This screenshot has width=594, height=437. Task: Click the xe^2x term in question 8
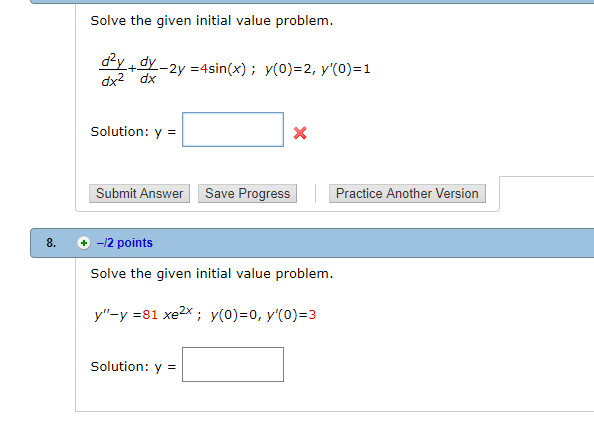[x=178, y=313]
